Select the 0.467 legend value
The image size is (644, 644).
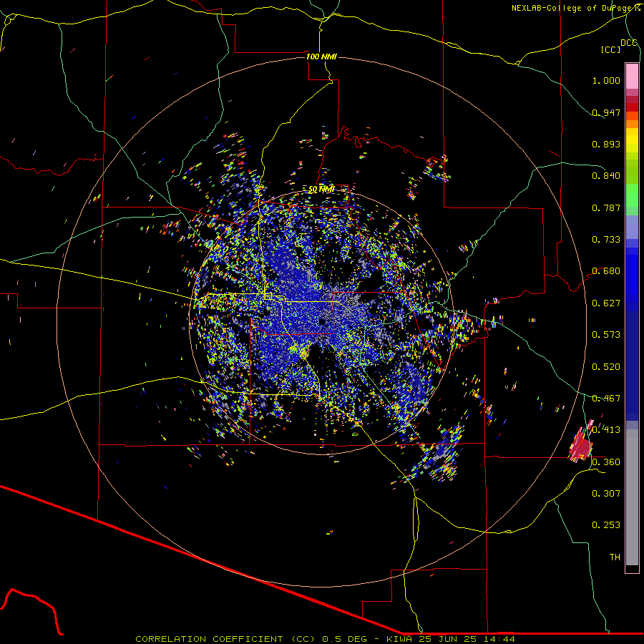[606, 399]
